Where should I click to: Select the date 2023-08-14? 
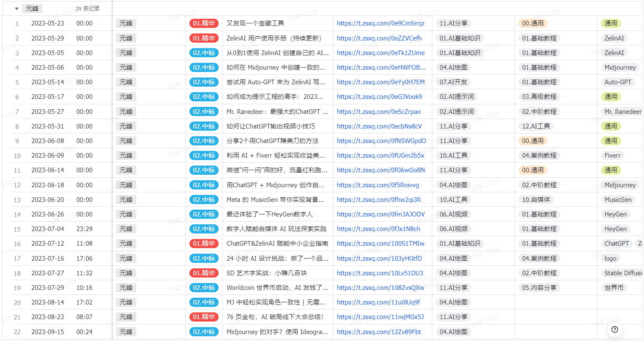pyautogui.click(x=47, y=302)
